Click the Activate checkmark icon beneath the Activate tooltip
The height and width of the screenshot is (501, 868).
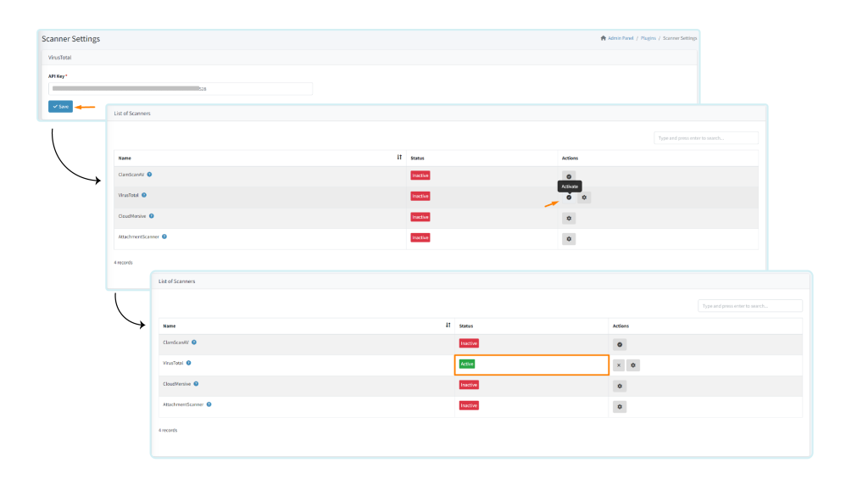tap(569, 198)
